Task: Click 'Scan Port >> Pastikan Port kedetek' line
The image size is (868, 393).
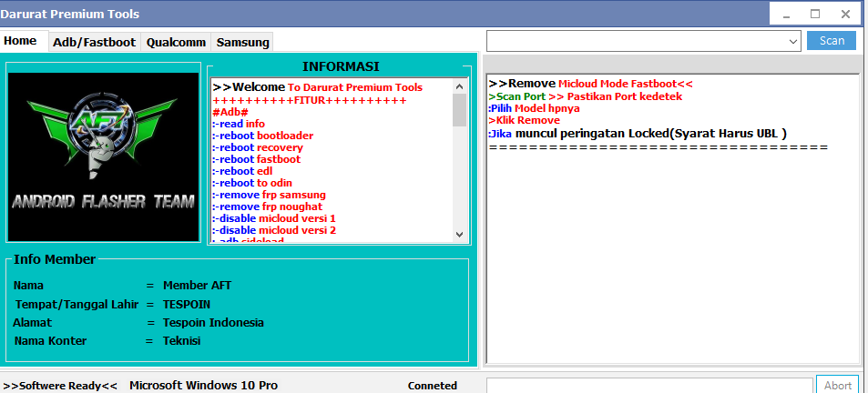Action: point(586,96)
